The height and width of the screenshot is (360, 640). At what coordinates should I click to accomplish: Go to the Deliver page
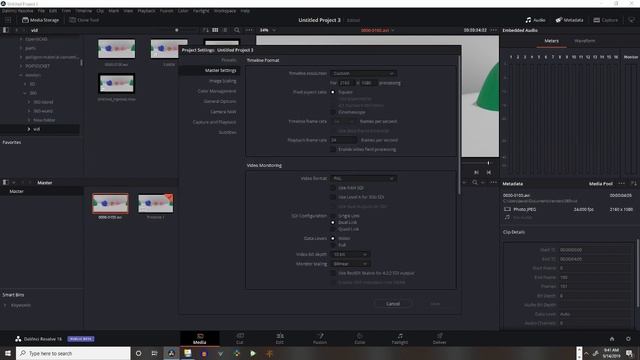click(440, 339)
